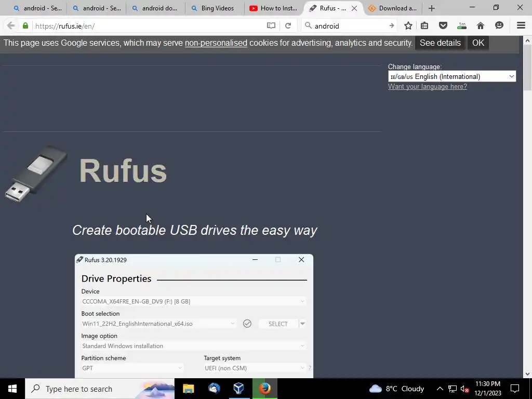Open the Firefox hamburger menu
Image resolution: width=532 pixels, height=399 pixels.
click(x=521, y=26)
